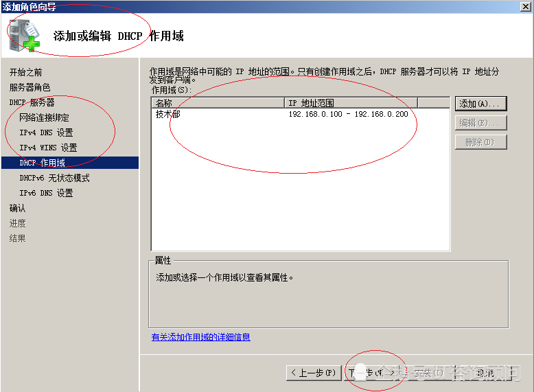The width and height of the screenshot is (534, 392).
Task: Select the 技术部 scope row
Action: 301,114
